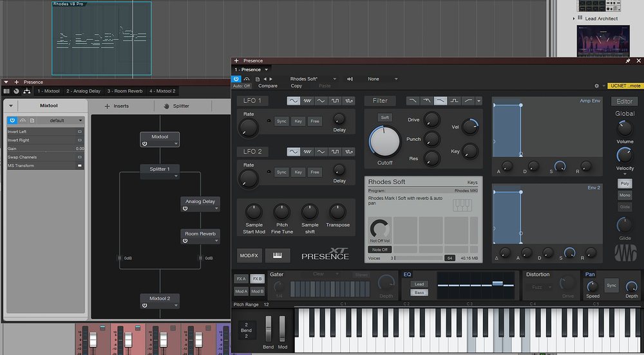
Task: Open the MOD/FX section button
Action: click(x=249, y=255)
